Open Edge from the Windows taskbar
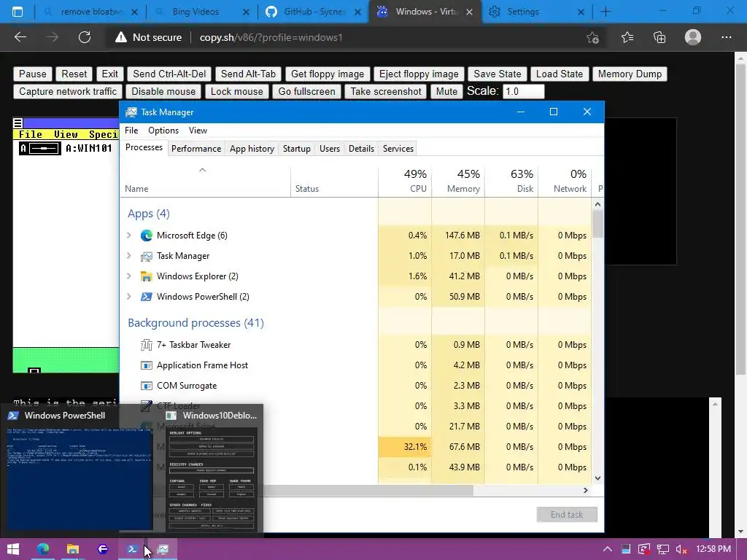 (x=43, y=549)
